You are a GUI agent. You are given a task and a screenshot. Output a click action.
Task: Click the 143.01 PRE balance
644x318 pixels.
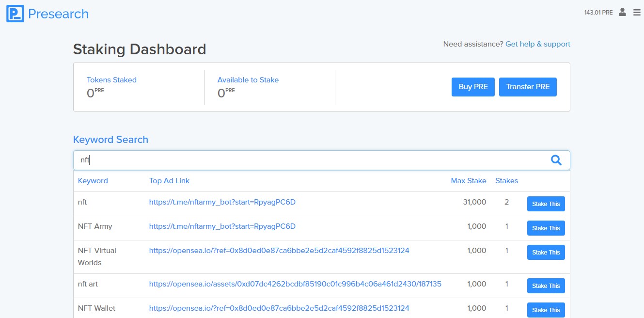point(598,13)
